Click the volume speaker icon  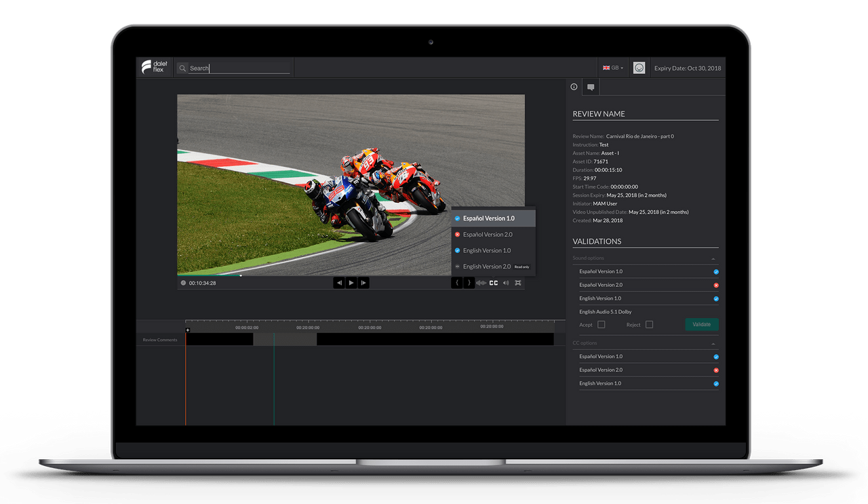tap(506, 283)
